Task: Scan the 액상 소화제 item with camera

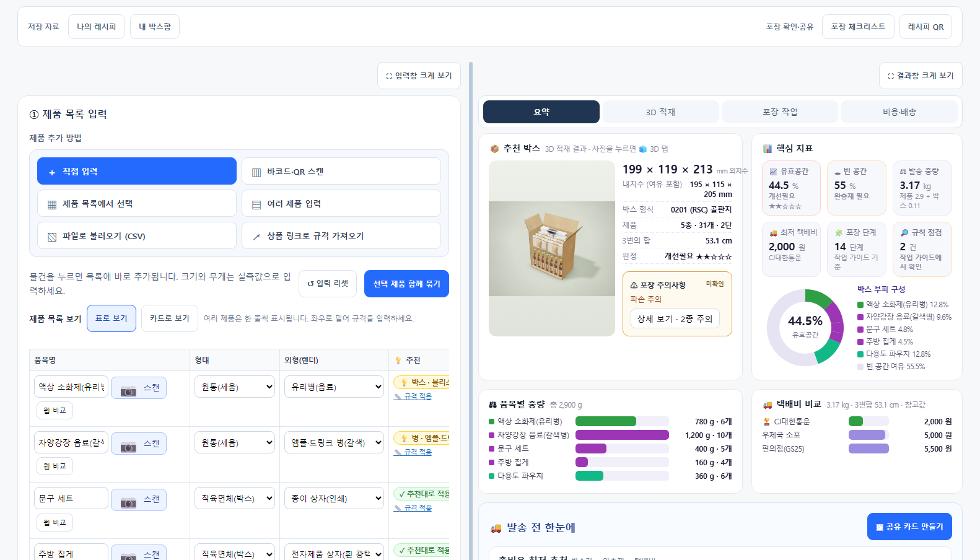Action: point(139,387)
